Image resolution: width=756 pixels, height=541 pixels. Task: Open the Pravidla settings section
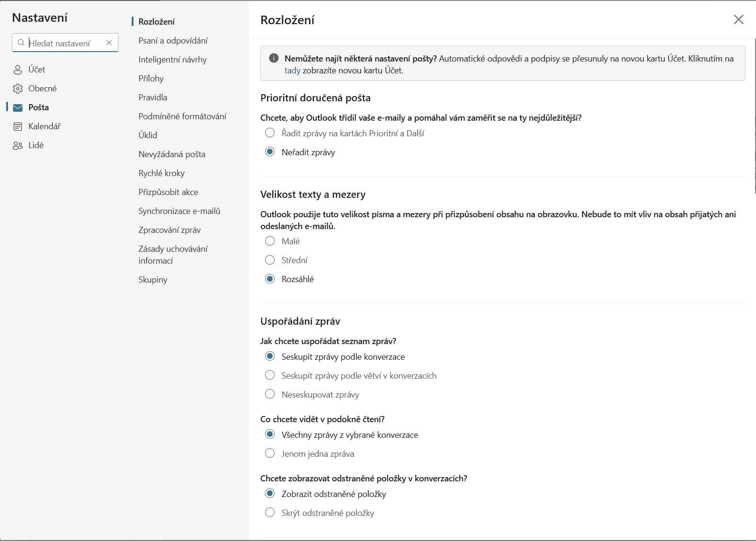tap(153, 98)
